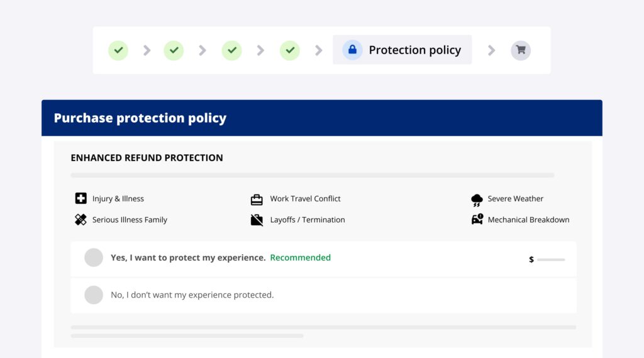Viewport: 644px width, 358px height.
Task: Click the chevron before the cart step
Action: [491, 50]
